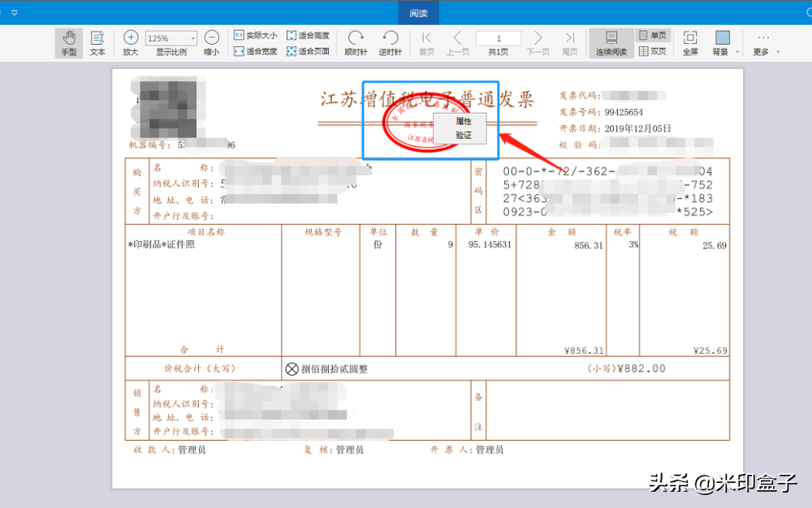This screenshot has width=812, height=508.
Task: Rotate page counterclockwise (逆时针)
Action: (390, 43)
